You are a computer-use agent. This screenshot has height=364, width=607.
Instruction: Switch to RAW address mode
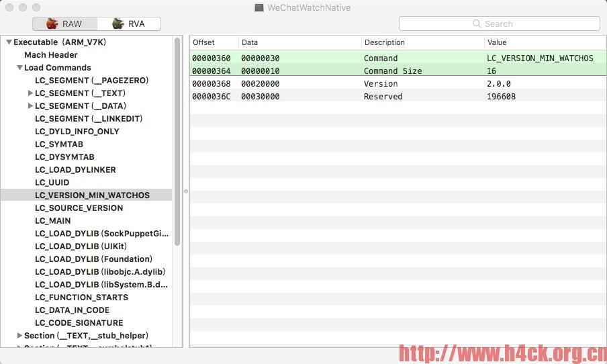[x=64, y=24]
